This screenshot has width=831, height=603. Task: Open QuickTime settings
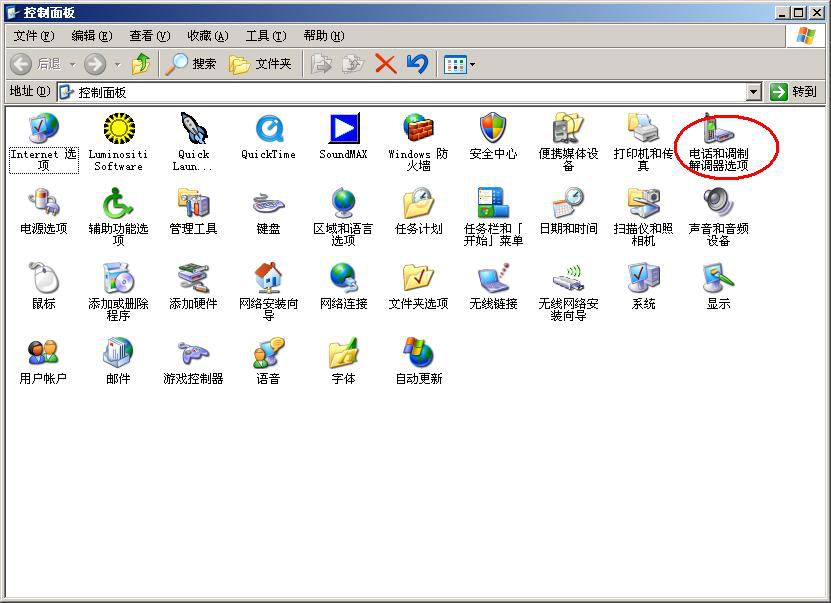267,128
